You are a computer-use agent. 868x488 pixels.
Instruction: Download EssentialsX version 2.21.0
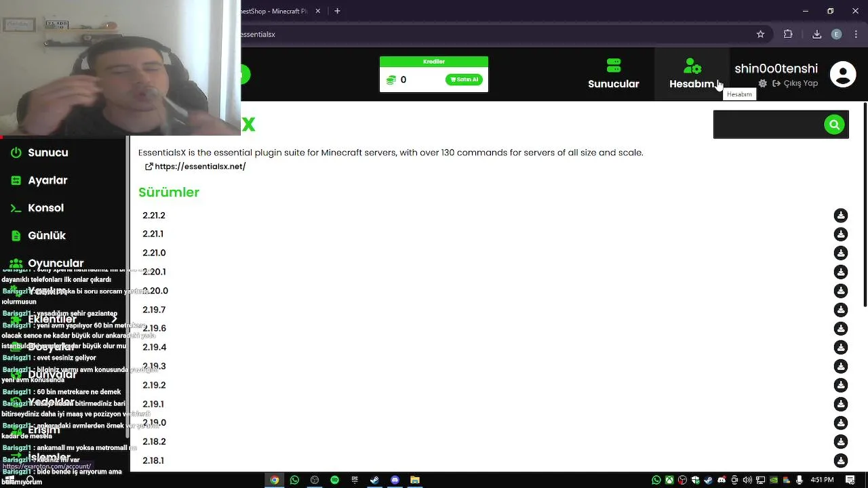pyautogui.click(x=841, y=253)
